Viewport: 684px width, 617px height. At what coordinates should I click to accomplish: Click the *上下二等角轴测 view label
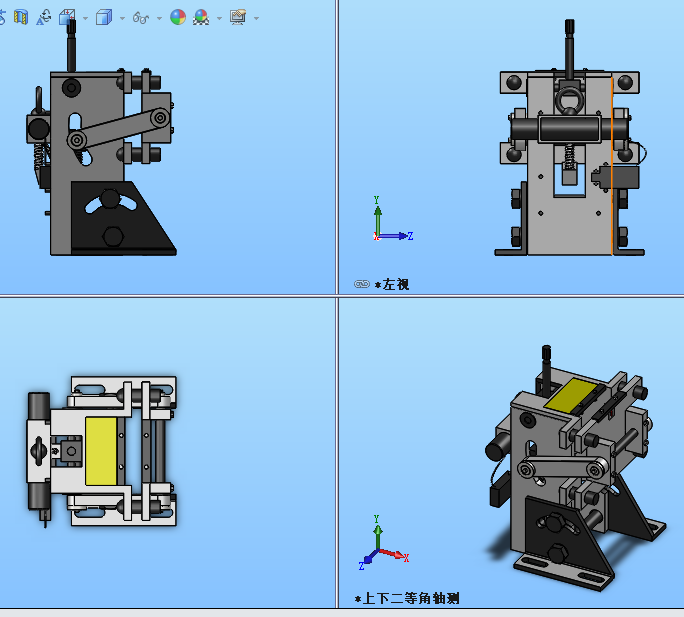point(407,598)
